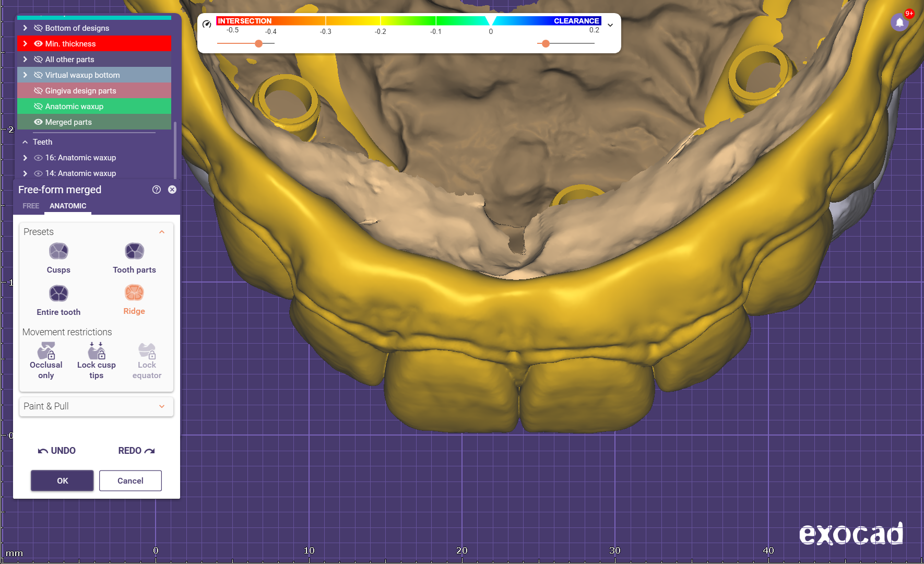Close the Free-form merged panel
The image size is (924, 564).
172,190
